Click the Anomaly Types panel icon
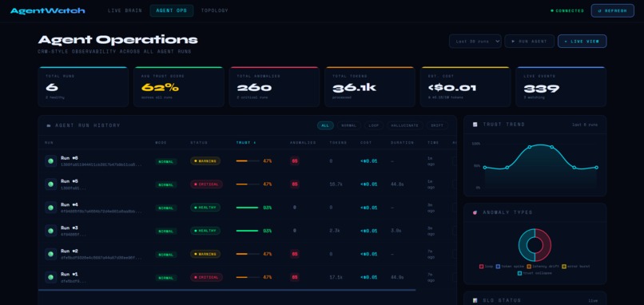 [x=475, y=212]
